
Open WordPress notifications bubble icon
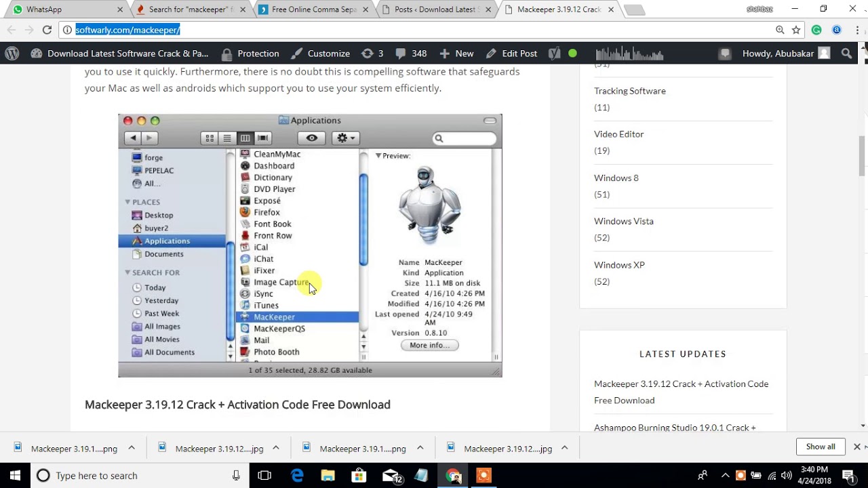point(725,54)
